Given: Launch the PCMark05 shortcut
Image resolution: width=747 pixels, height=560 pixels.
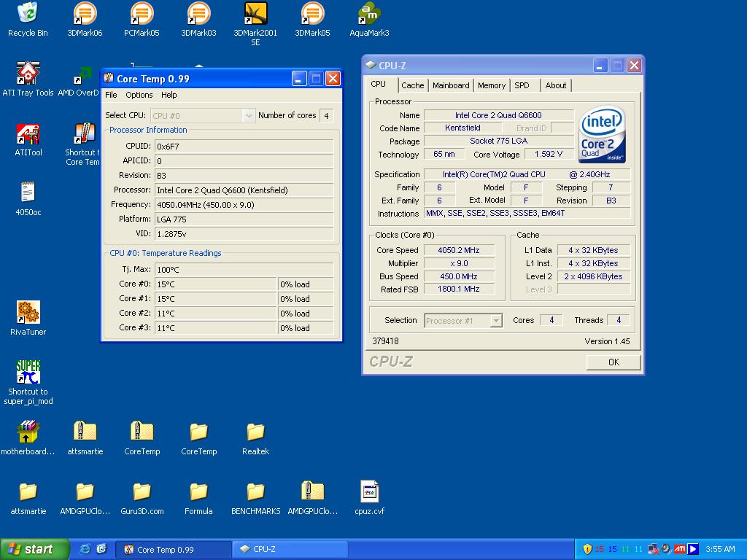Looking at the screenshot, I should pyautogui.click(x=142, y=20).
